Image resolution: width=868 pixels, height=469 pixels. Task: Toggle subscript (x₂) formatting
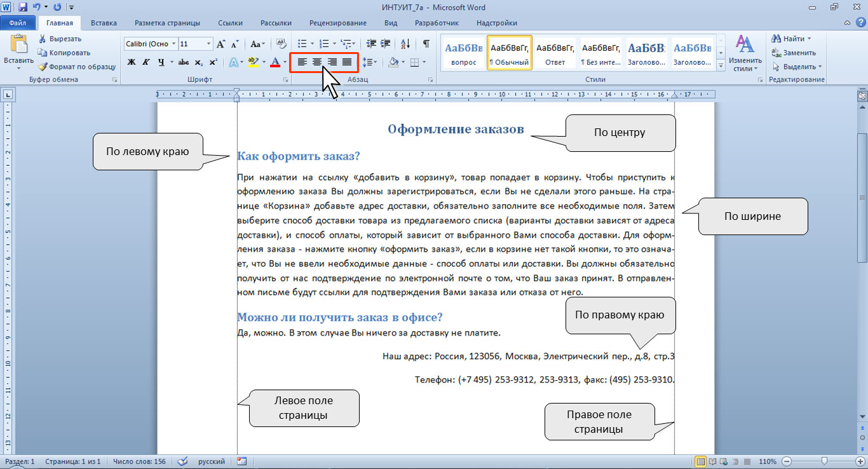tap(198, 62)
